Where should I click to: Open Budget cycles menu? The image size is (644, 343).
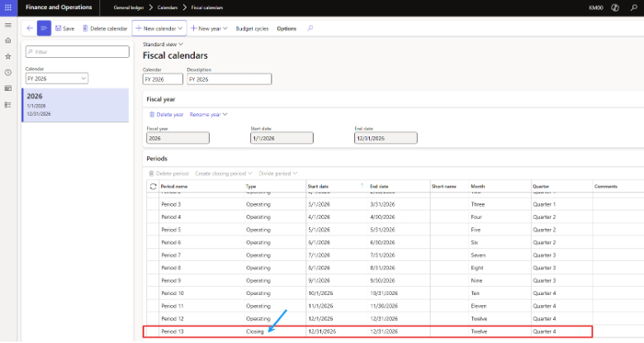point(252,28)
